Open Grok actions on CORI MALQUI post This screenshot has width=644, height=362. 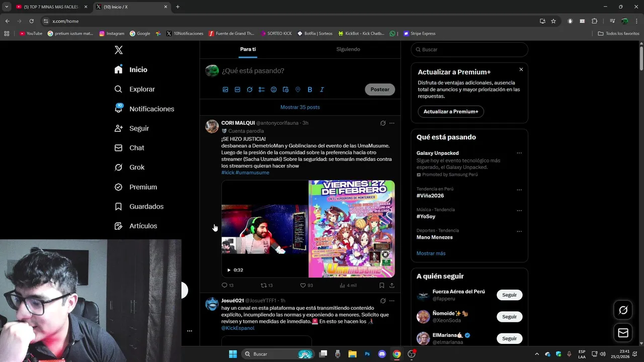[x=383, y=123]
